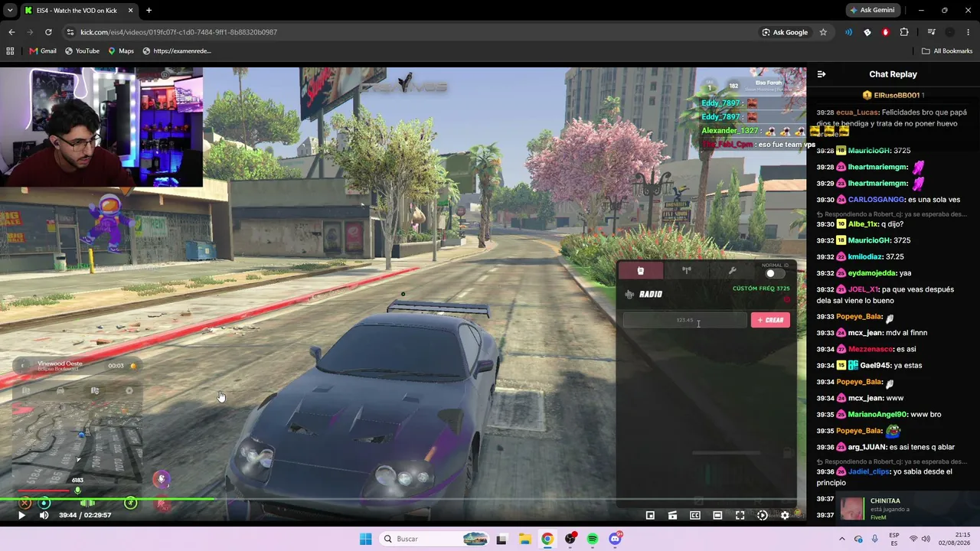Screen dimensions: 980x551
Task: Open video settings gear
Action: click(785, 515)
